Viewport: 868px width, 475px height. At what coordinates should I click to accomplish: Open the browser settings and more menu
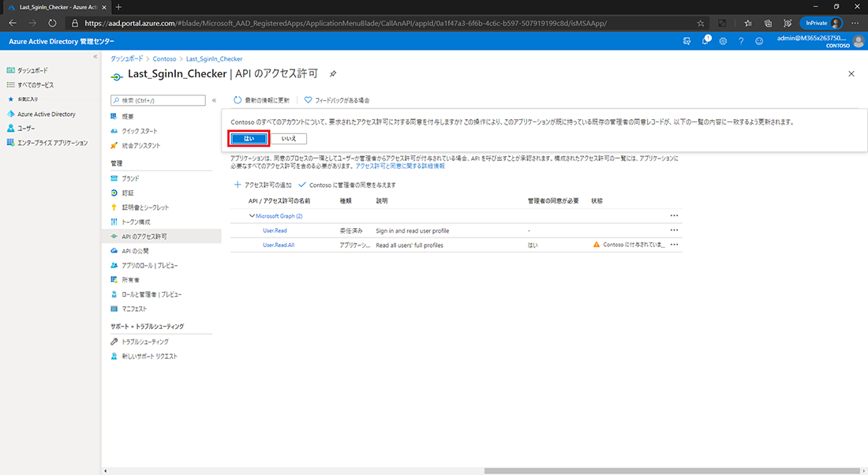pos(855,23)
